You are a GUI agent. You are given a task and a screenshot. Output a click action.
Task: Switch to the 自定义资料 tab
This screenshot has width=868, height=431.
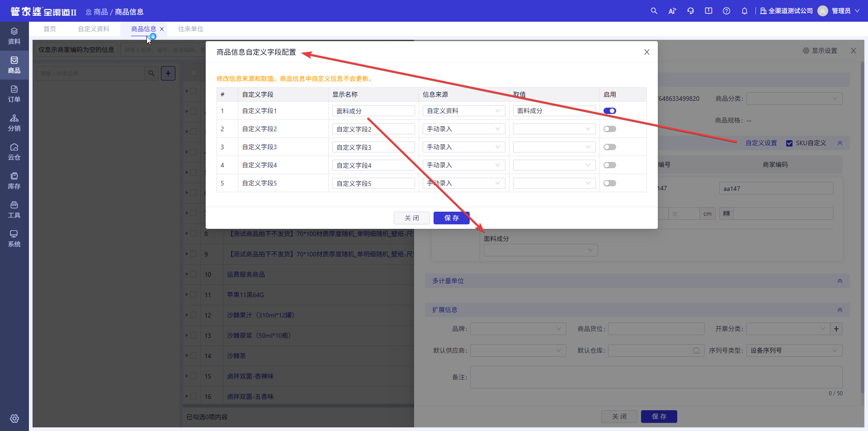94,29
